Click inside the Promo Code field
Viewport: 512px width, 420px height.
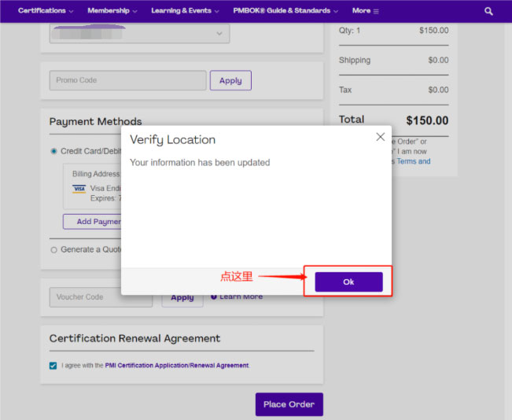(x=127, y=80)
